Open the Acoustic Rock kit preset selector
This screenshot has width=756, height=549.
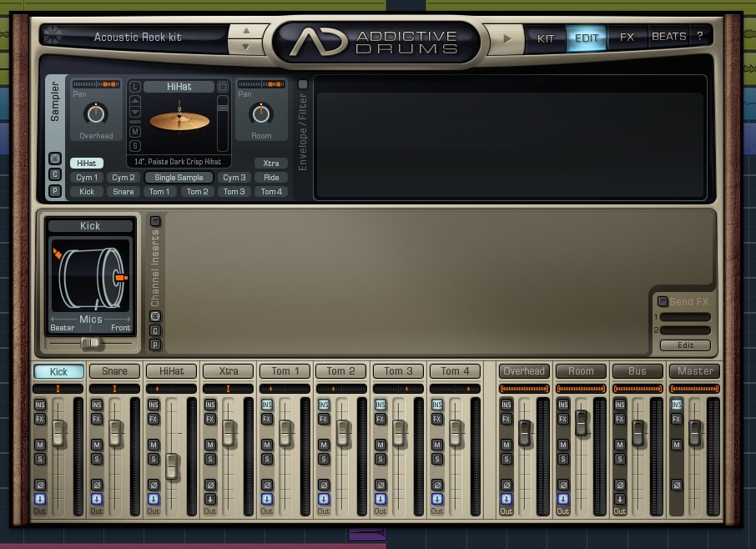pyautogui.click(x=138, y=37)
